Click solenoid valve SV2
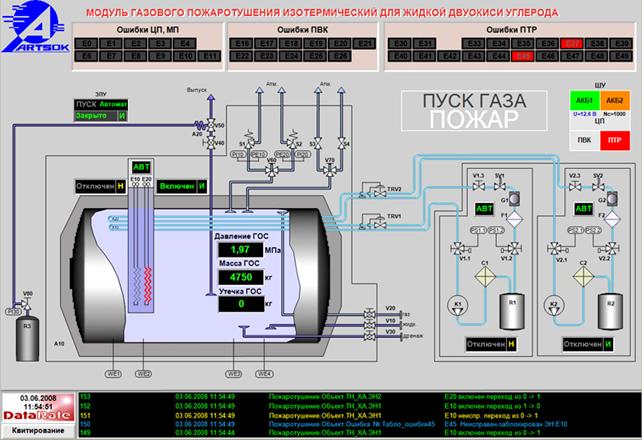 (598, 187)
